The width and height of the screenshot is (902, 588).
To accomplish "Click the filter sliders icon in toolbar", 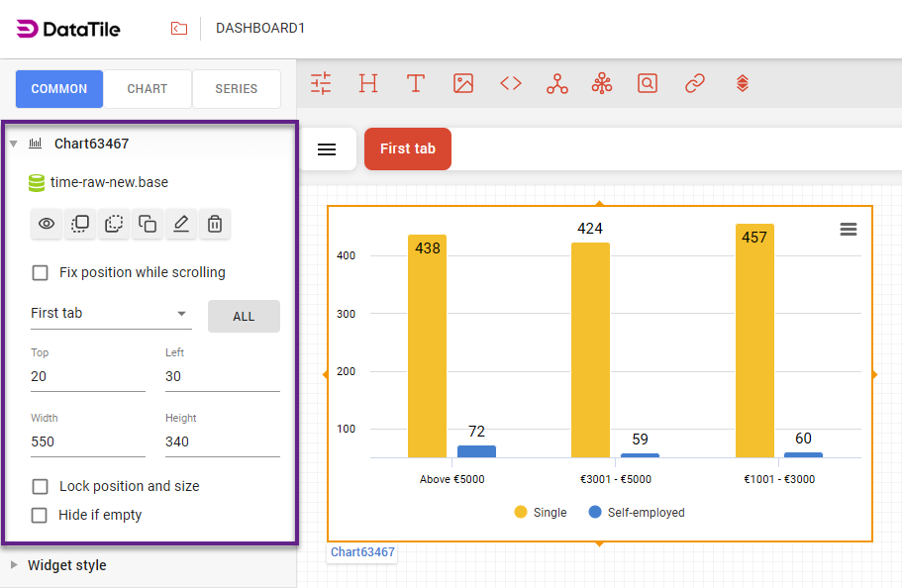I will coord(321,83).
